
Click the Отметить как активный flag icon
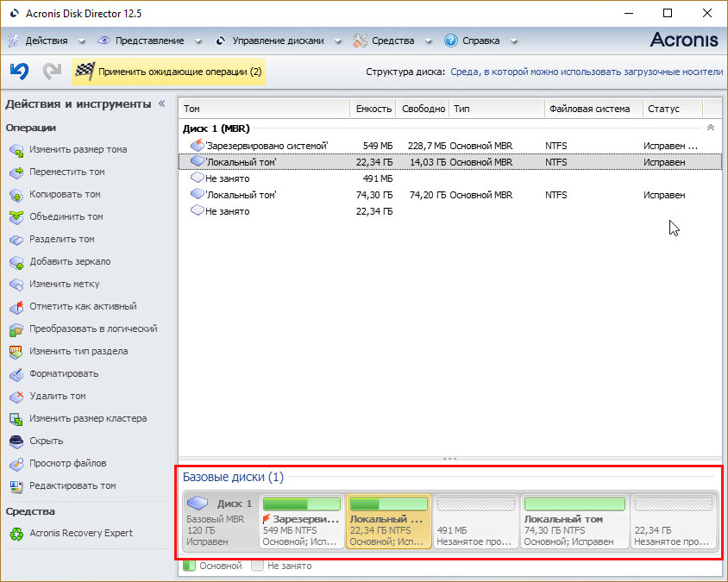16,307
